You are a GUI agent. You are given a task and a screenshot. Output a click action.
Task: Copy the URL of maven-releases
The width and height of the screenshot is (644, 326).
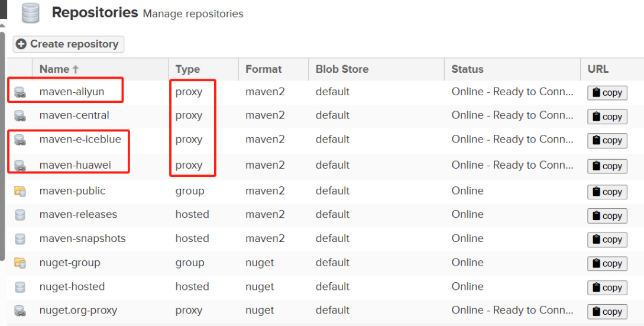607,215
